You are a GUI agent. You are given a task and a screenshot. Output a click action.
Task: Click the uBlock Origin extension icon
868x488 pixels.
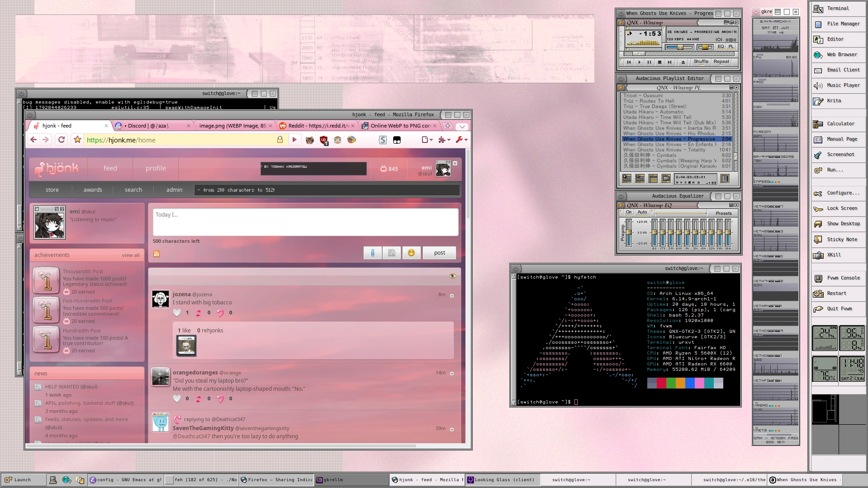pos(324,140)
